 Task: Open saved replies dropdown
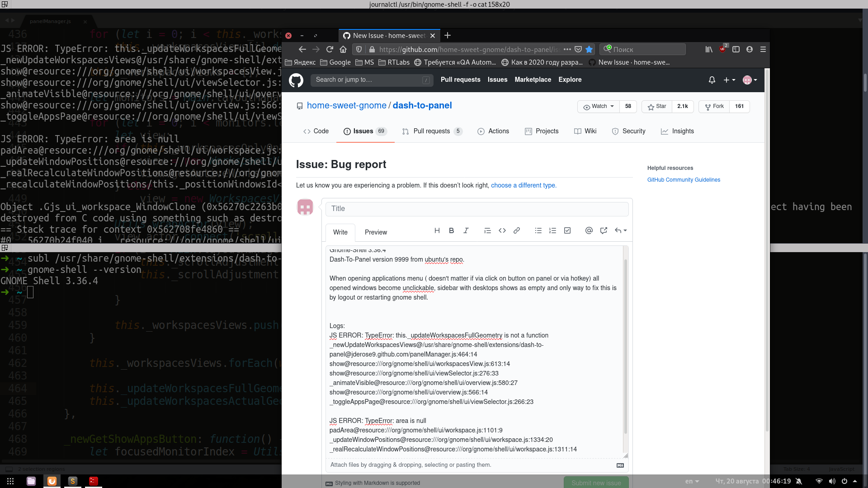pyautogui.click(x=621, y=230)
